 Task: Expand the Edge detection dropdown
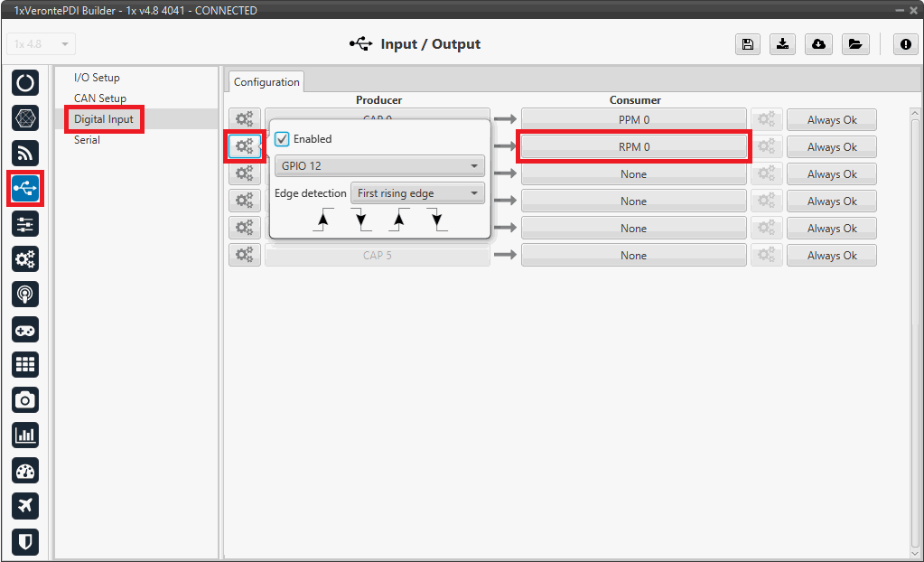417,193
